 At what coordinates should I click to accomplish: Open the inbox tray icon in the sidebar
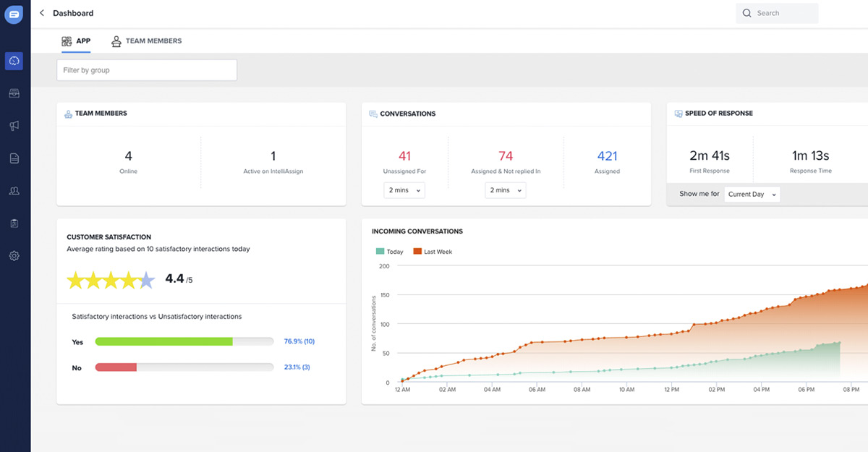pyautogui.click(x=14, y=93)
